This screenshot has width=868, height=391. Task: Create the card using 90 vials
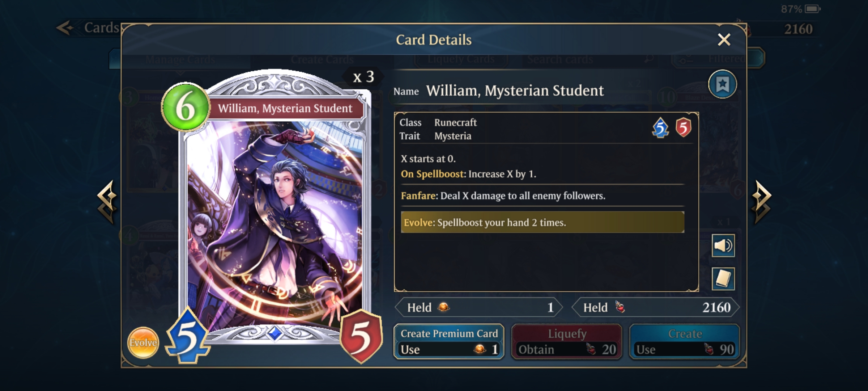point(685,341)
